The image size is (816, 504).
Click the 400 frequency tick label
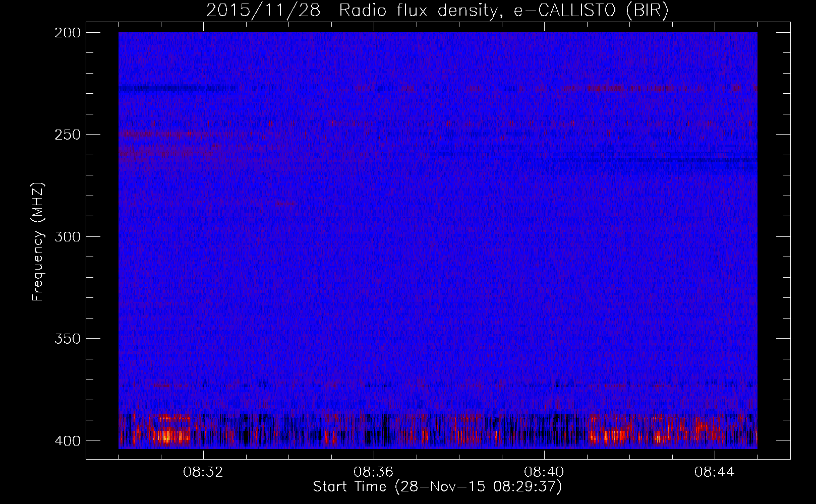tap(67, 441)
